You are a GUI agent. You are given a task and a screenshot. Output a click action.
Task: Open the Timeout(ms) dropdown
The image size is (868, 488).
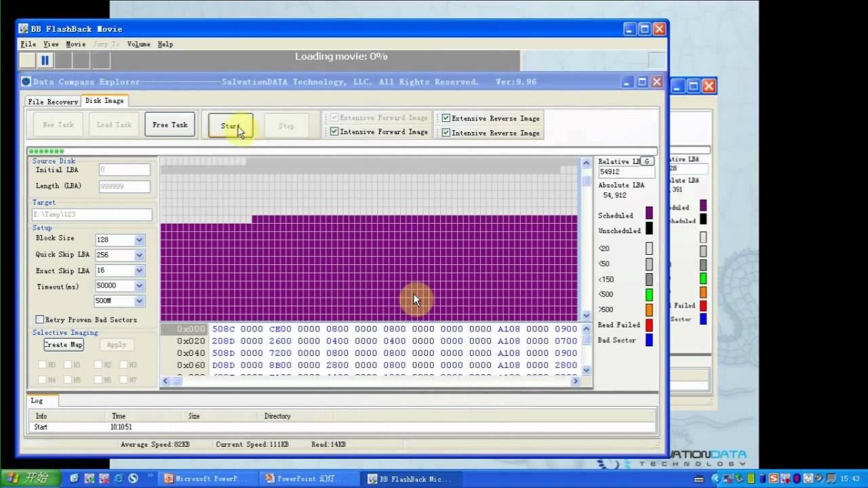coord(139,286)
